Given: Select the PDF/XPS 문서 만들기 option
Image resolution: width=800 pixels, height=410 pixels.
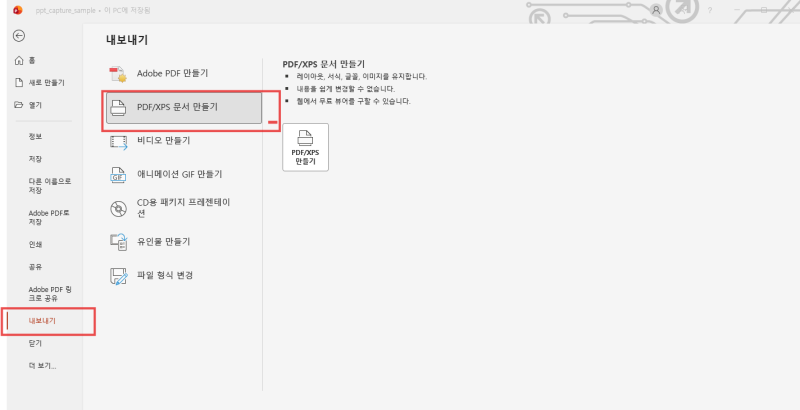Looking at the screenshot, I should [x=184, y=108].
